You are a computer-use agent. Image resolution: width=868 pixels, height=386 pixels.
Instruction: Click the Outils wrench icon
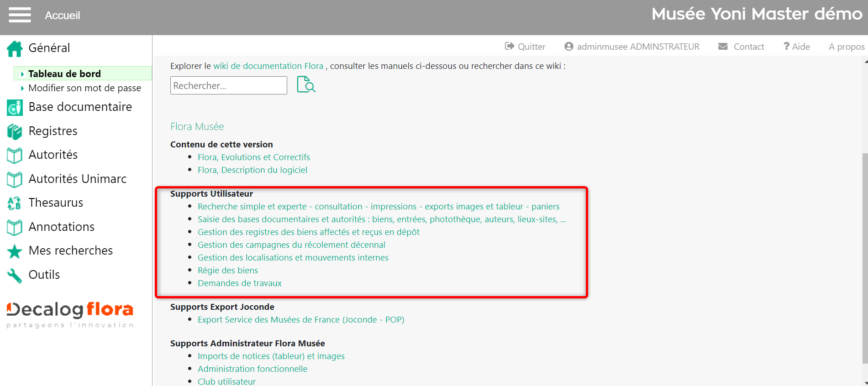[15, 276]
